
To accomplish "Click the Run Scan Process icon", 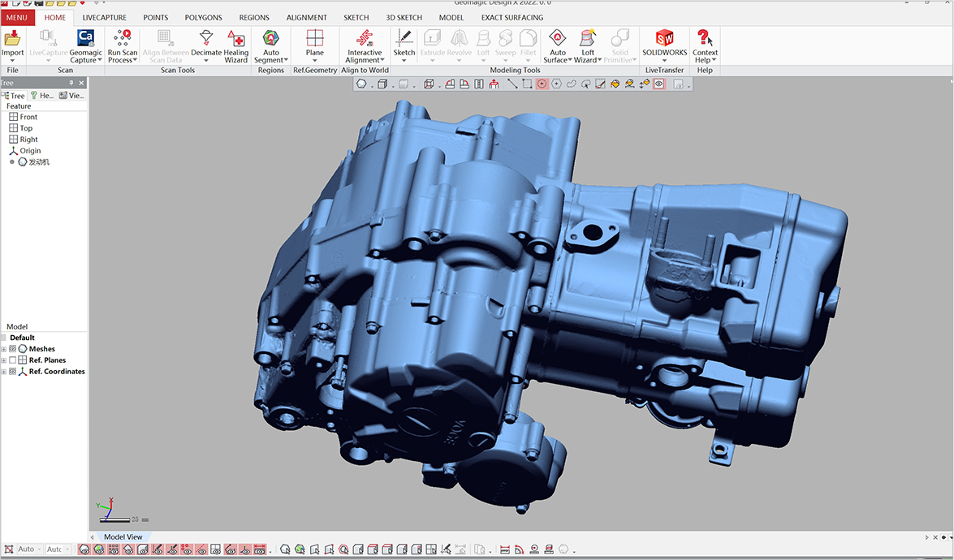I will pos(123,39).
